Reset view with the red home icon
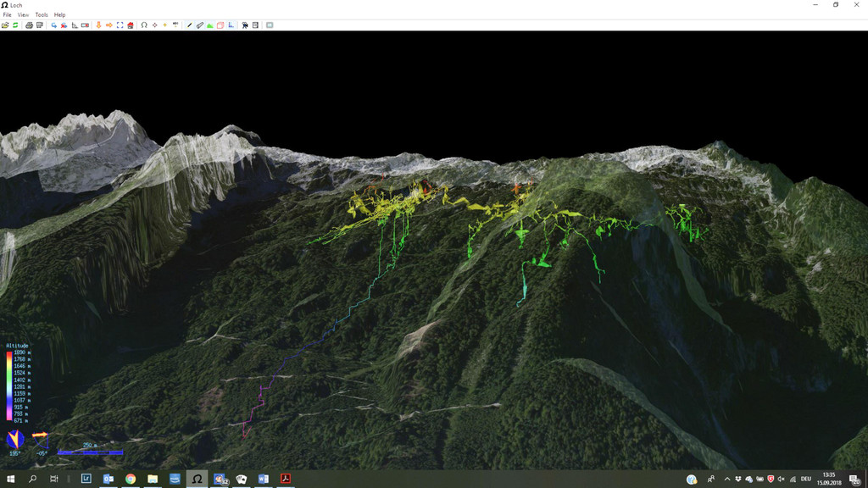The height and width of the screenshot is (488, 868). (x=130, y=25)
